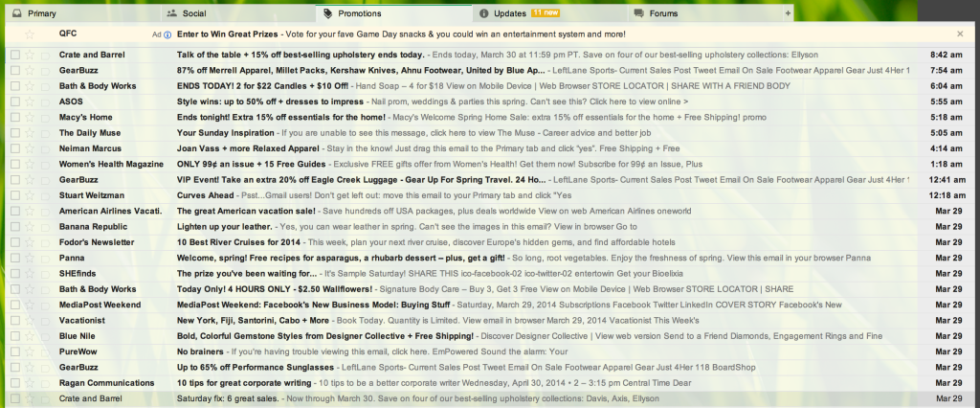
Task: Mark Ragan Communications email as important
Action: 45,383
